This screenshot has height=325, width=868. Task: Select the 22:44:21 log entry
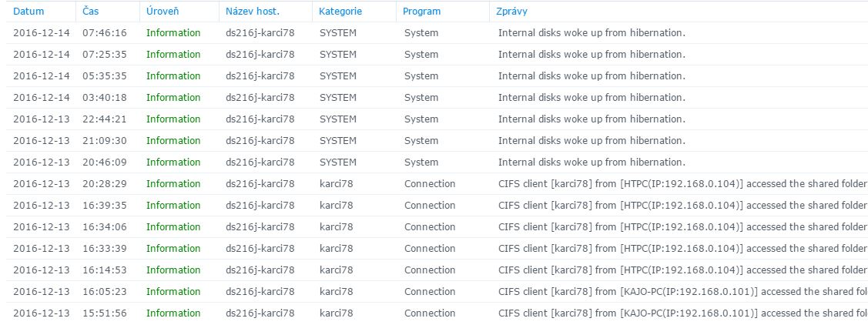[x=104, y=119]
